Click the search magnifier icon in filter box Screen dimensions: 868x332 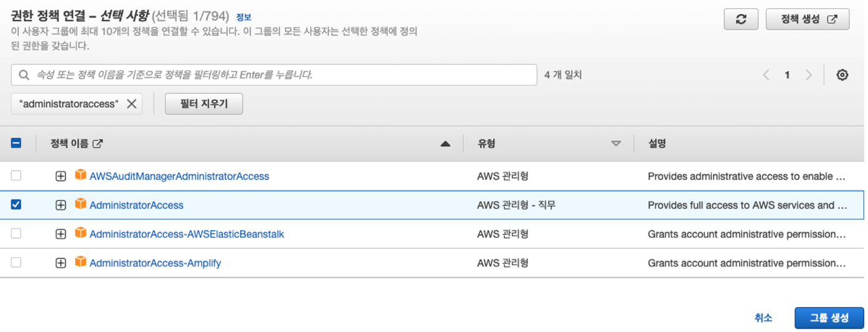tap(24, 75)
